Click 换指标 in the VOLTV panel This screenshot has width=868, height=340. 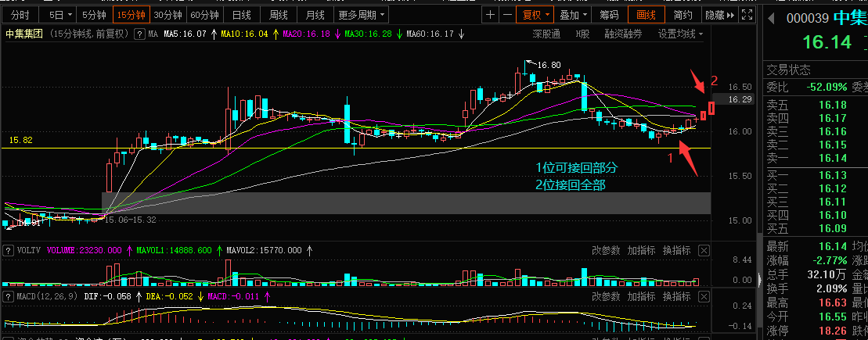677,250
